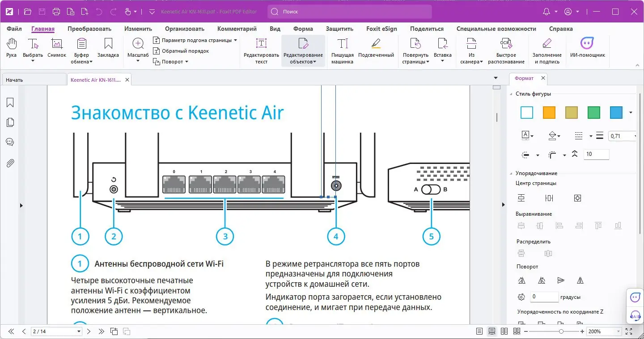This screenshot has width=644, height=339.
Task: Open Fill and Sign (Заполнение и подпись)
Action: point(547,51)
